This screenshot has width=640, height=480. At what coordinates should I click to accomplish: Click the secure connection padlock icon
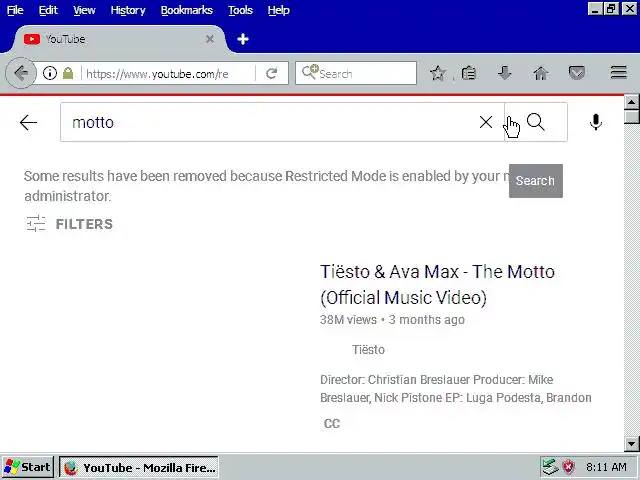click(68, 73)
